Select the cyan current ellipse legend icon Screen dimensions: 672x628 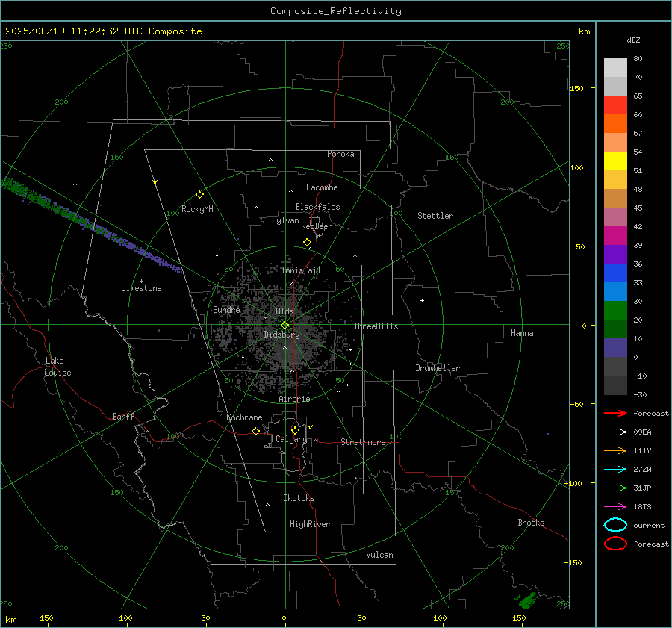pos(615,525)
